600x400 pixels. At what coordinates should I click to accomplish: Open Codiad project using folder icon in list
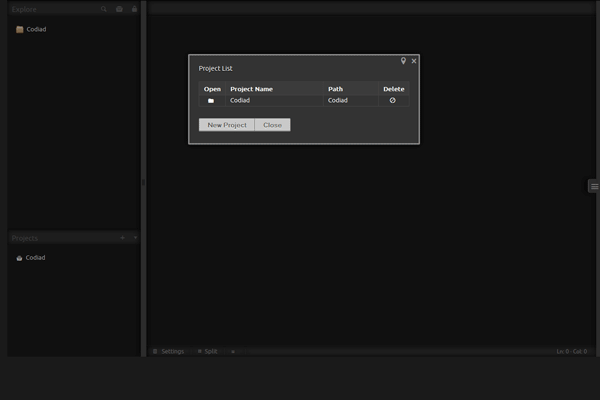[x=211, y=101]
